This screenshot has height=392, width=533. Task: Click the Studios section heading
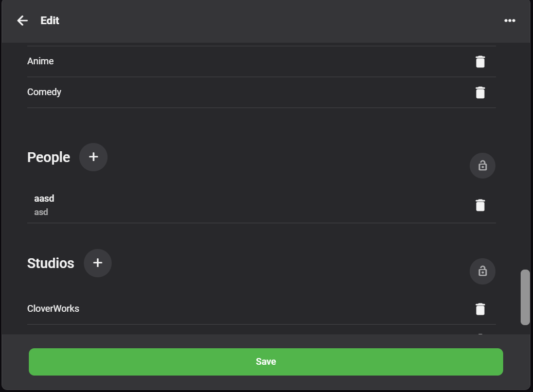click(x=50, y=263)
